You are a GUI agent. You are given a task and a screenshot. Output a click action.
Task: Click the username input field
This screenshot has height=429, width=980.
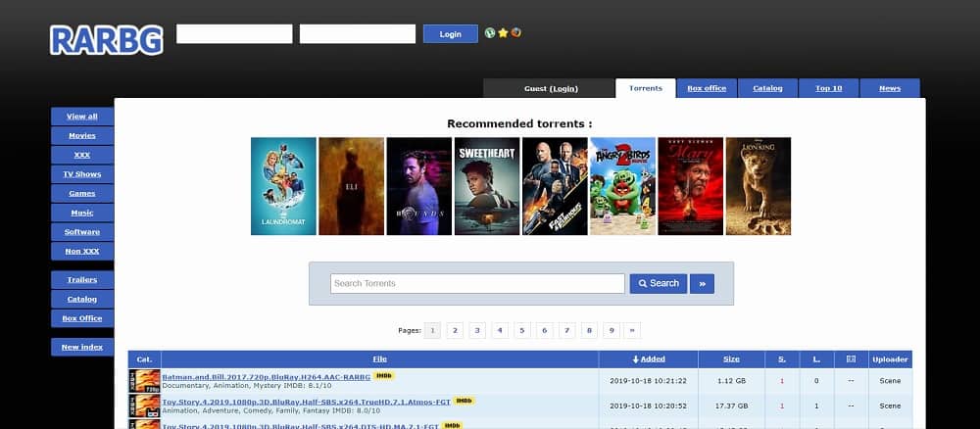tap(234, 33)
